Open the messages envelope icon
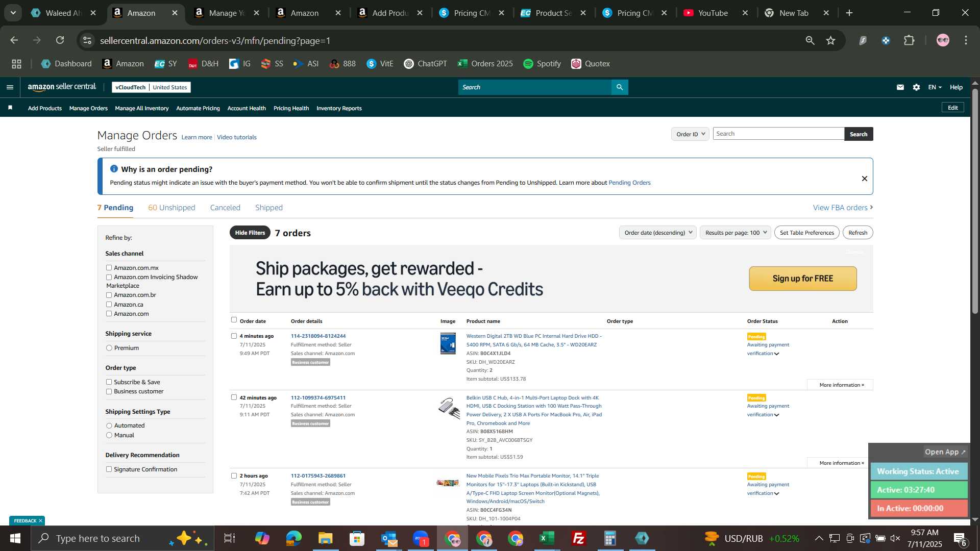980x551 pixels. point(900,87)
